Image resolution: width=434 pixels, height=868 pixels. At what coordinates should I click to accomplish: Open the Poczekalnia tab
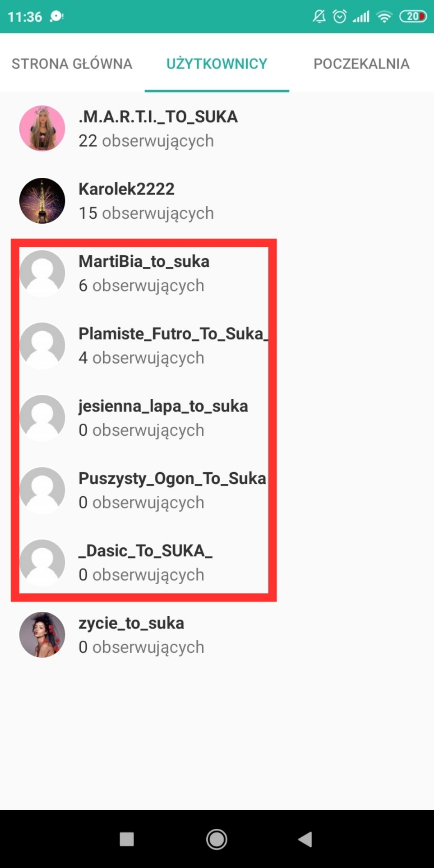pyautogui.click(x=362, y=63)
